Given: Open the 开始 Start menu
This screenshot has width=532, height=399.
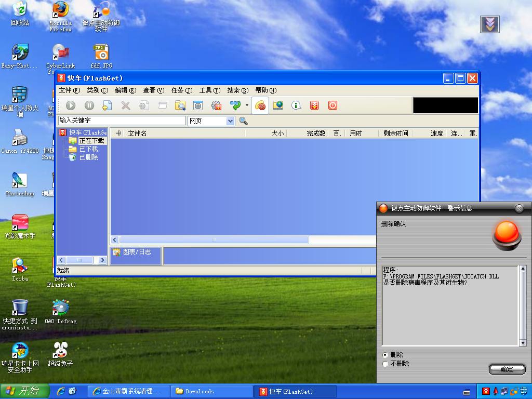Looking at the screenshot, I should point(24,391).
